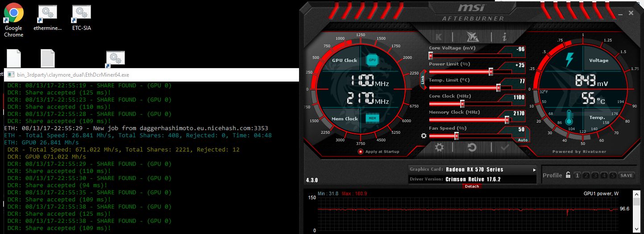Click the 'Min : 31.8' graph label
Screen dimensions: 644x234
[328, 193]
